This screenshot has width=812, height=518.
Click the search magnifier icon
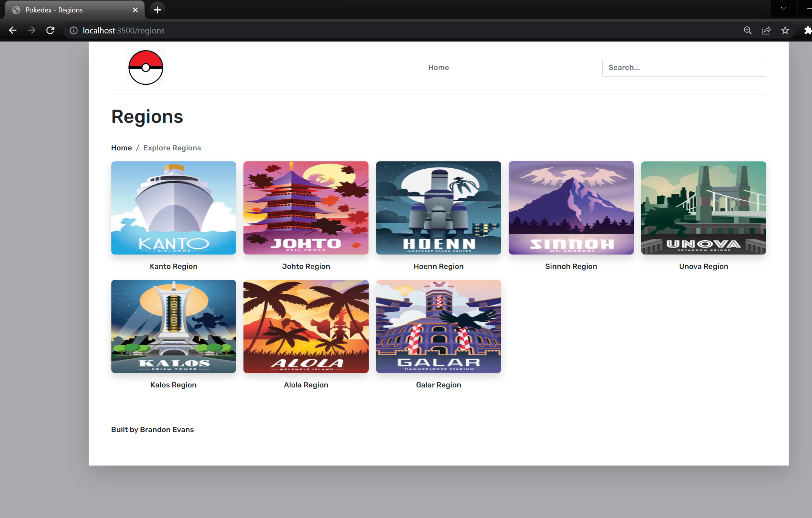(x=748, y=30)
